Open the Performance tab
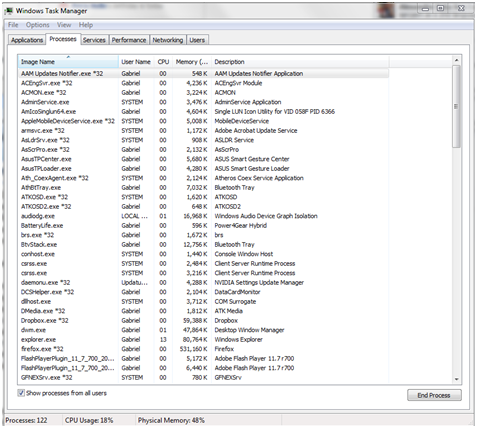477x428 pixels. tap(129, 40)
